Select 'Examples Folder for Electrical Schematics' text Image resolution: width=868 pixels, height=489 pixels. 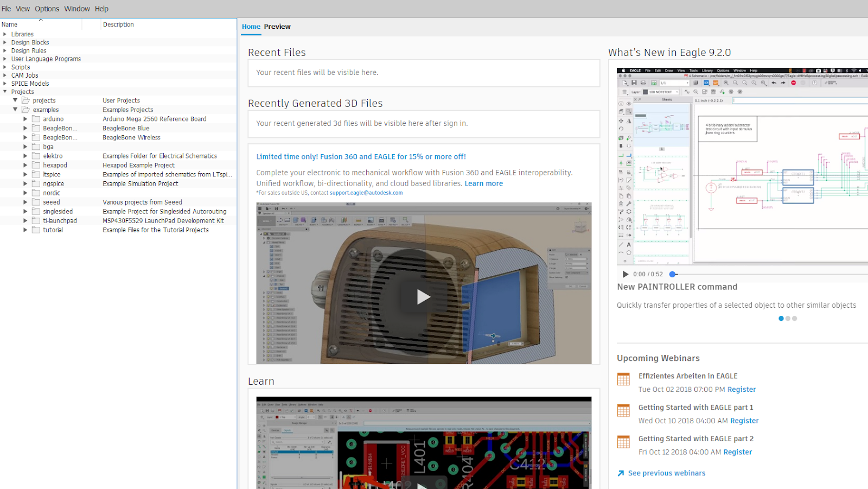(160, 156)
